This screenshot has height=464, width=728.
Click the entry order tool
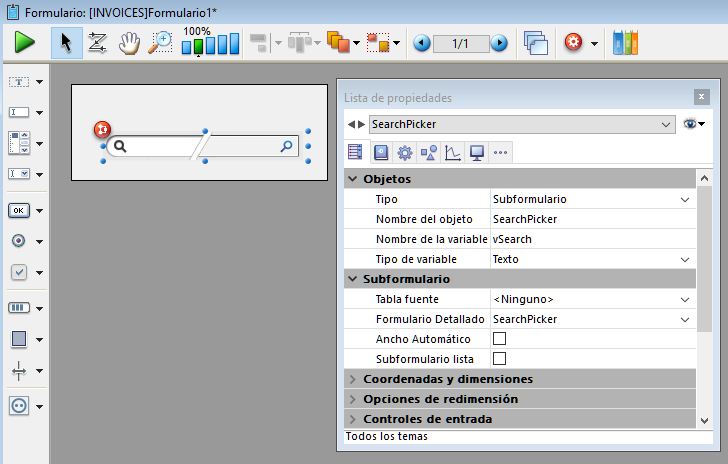(98, 43)
